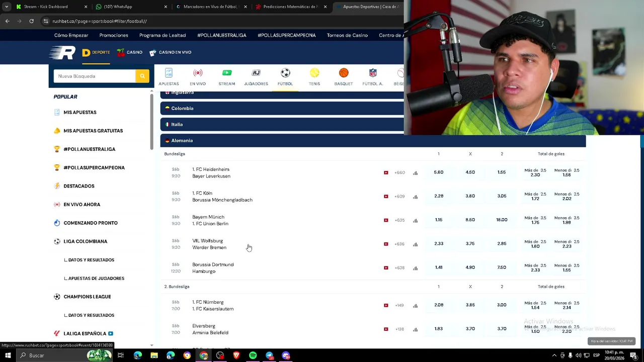Open Mis Apuestas in sidebar
Screen dimensions: 644x362
click(80, 112)
